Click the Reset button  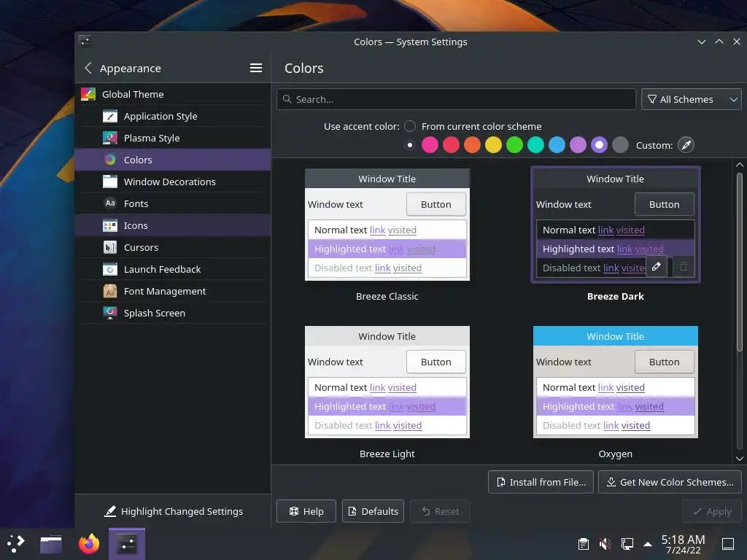point(440,511)
